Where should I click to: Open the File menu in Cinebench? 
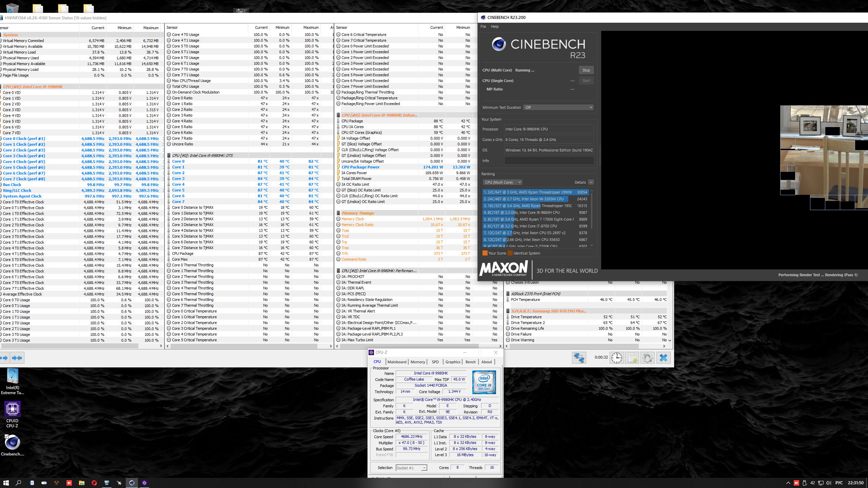[x=483, y=26]
